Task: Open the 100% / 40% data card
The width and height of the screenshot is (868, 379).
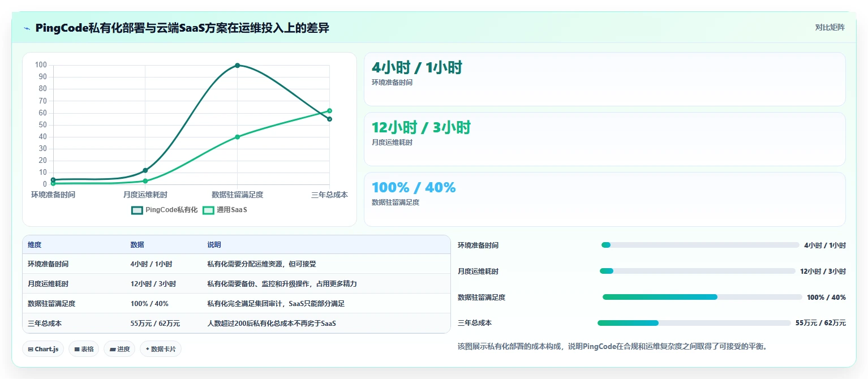Action: pos(604,199)
